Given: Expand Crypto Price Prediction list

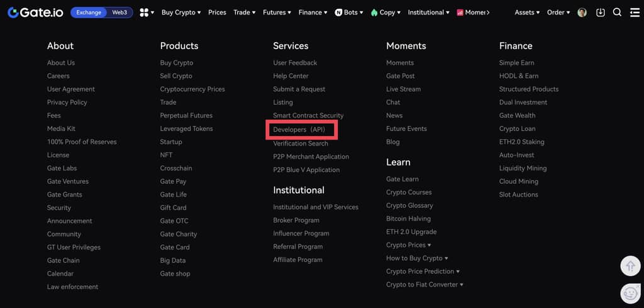Looking at the screenshot, I should [x=423, y=271].
